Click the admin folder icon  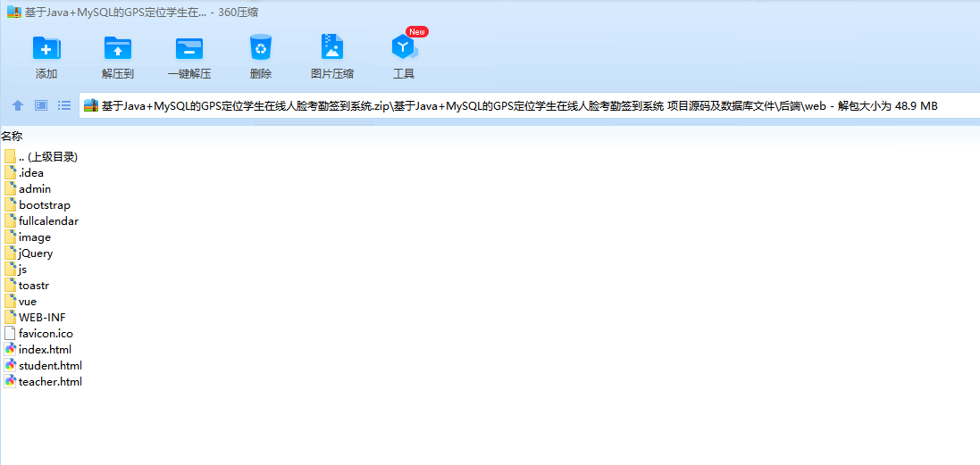click(10, 189)
